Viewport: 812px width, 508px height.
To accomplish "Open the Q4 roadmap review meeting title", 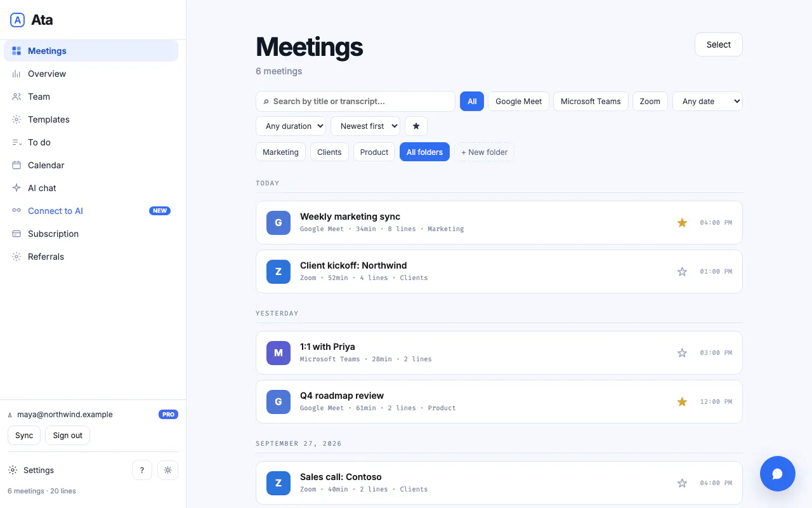I will pyautogui.click(x=342, y=396).
